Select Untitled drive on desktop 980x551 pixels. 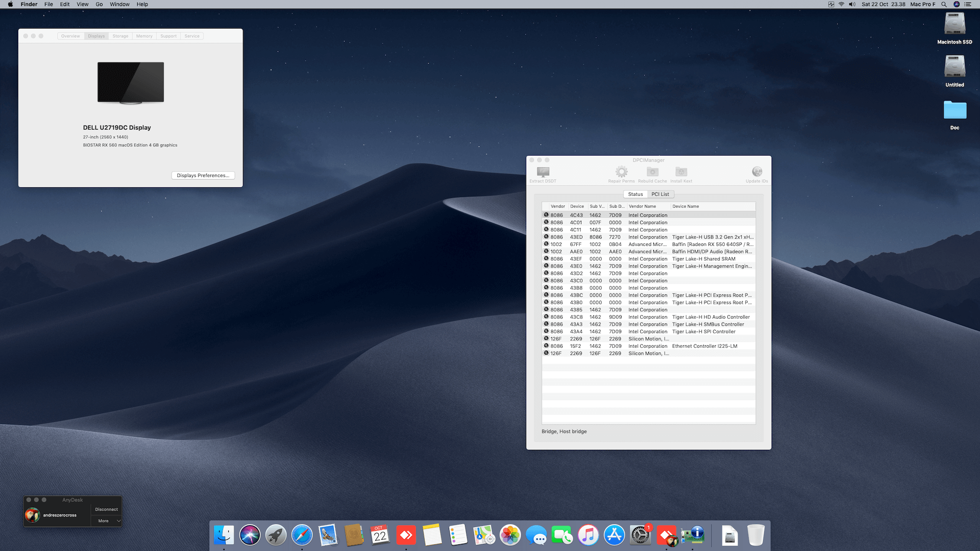click(954, 71)
